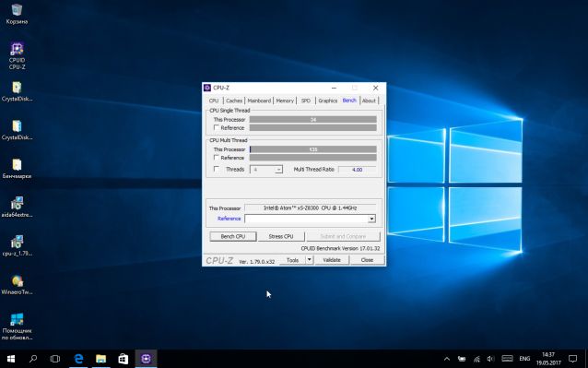The image size is (588, 368).
Task: Switch the ENG input language indicator
Action: [524, 359]
